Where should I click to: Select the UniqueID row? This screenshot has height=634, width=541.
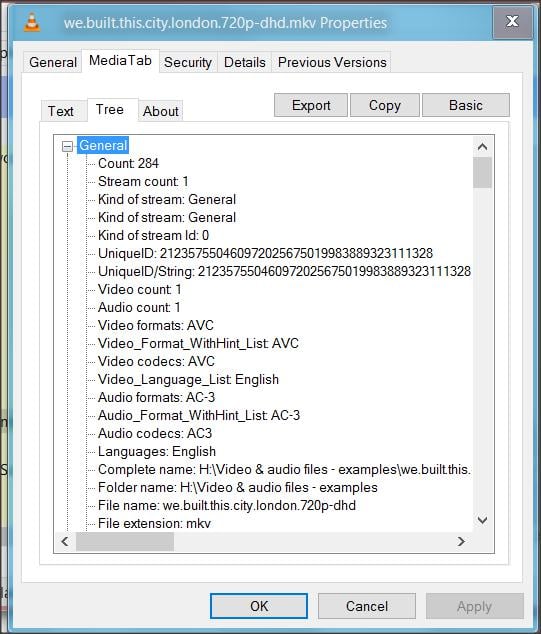coord(265,254)
